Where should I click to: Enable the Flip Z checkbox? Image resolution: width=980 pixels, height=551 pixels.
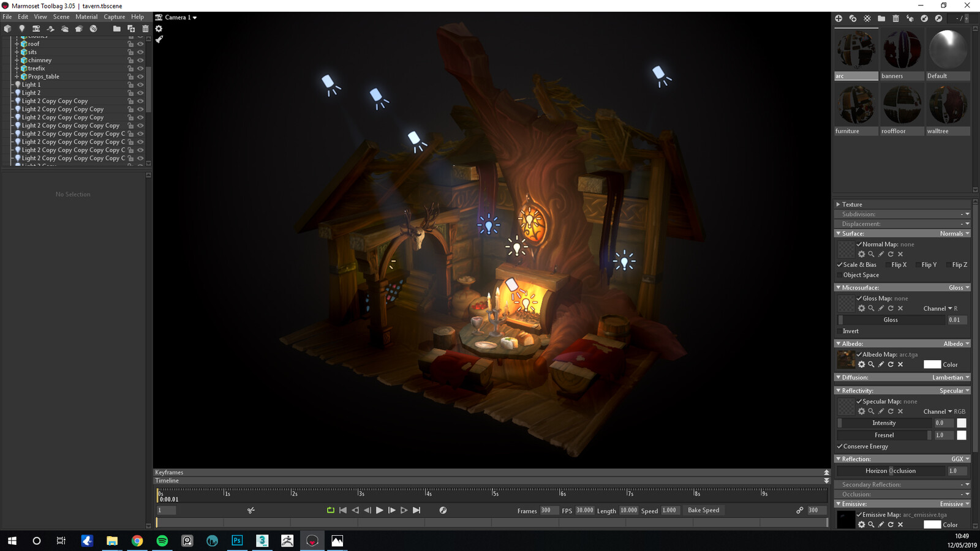(949, 265)
